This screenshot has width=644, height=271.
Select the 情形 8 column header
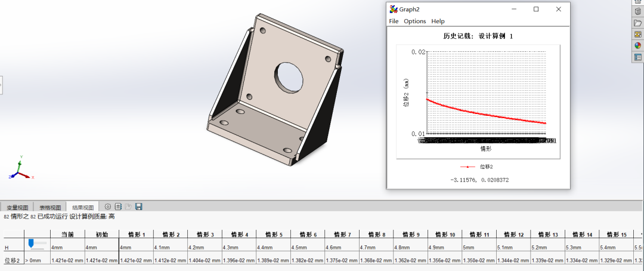tap(376, 235)
